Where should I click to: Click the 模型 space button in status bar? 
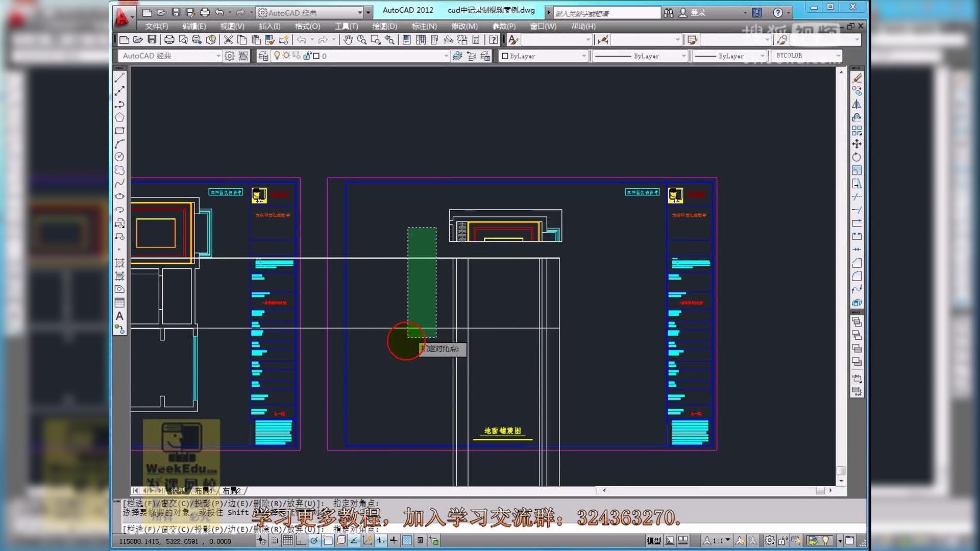point(654,540)
